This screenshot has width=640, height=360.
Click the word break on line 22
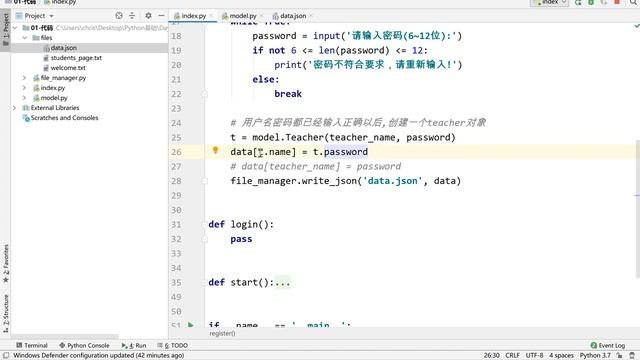(x=288, y=94)
